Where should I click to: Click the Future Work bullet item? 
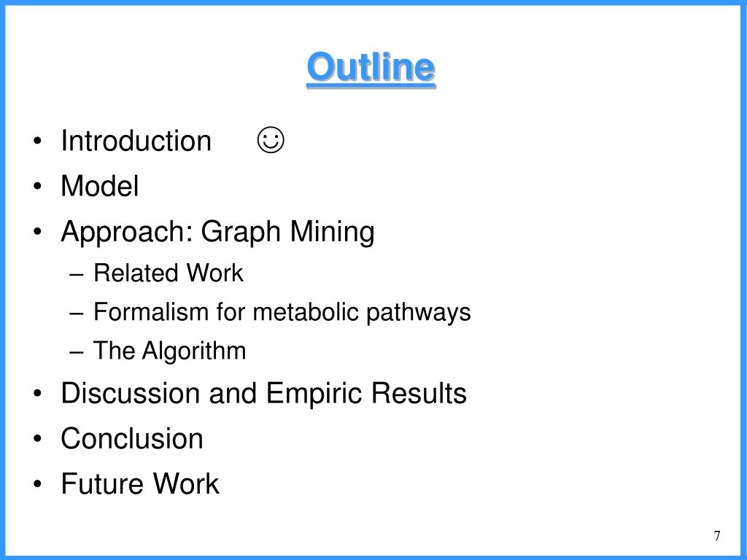click(x=140, y=483)
